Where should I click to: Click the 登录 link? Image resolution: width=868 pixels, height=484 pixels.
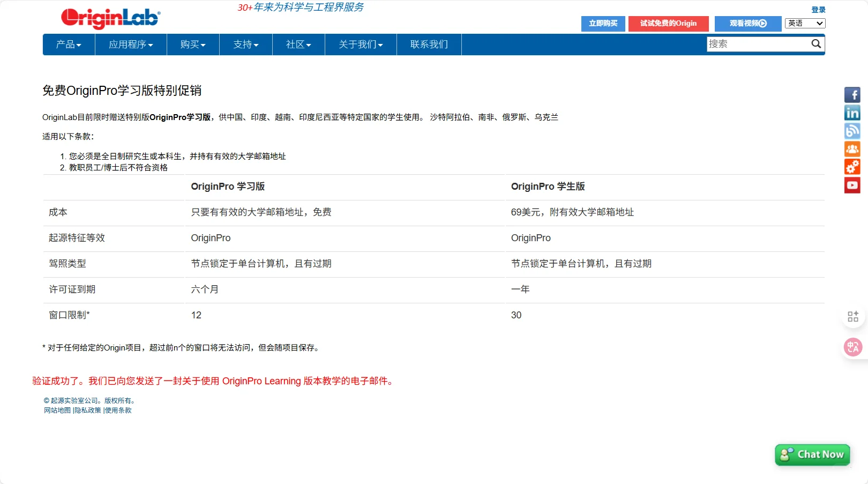point(818,9)
